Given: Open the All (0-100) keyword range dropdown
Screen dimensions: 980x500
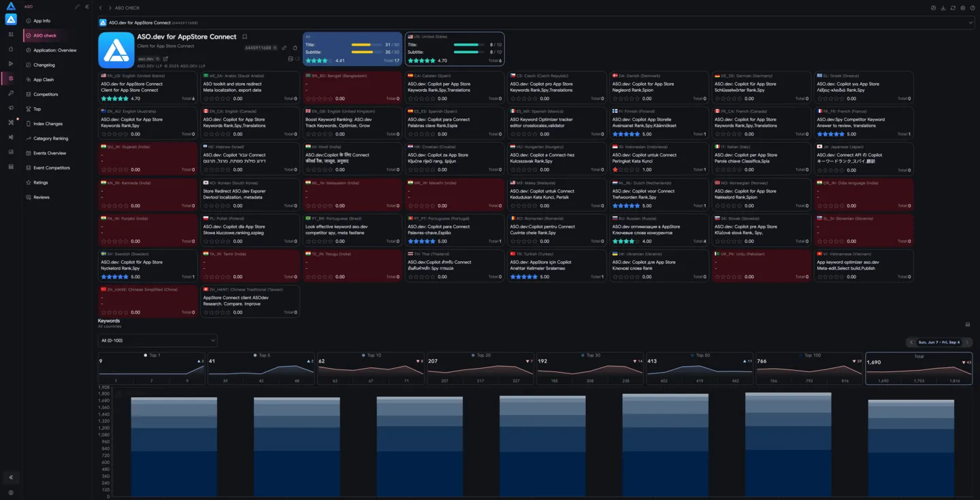Looking at the screenshot, I should (158, 340).
